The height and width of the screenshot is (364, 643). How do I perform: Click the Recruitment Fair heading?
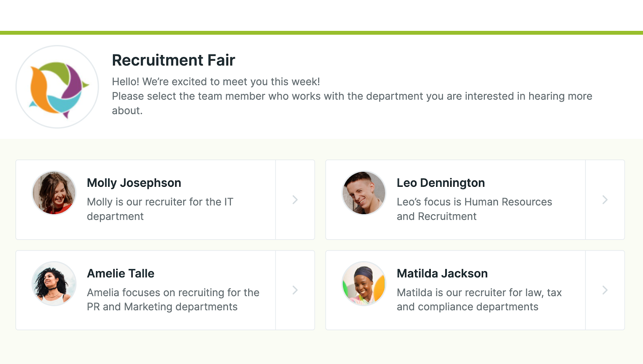pyautogui.click(x=173, y=60)
